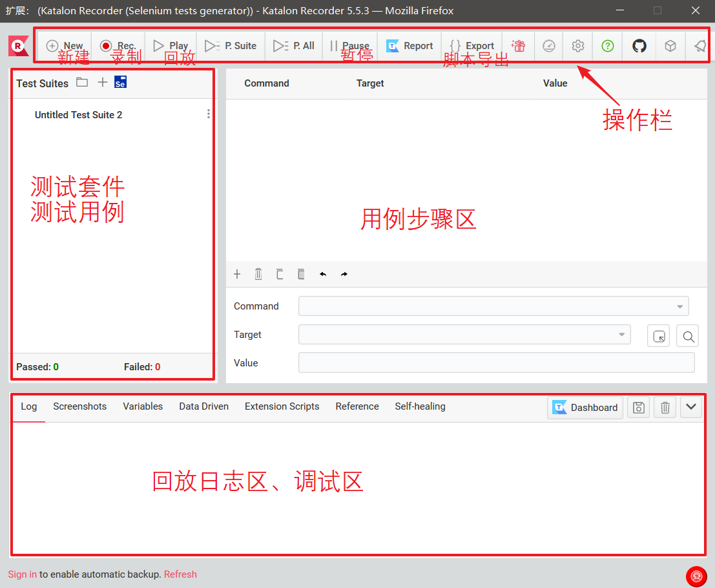Select a target element on the page icon
Screen dimensions: 715x588
[658, 336]
